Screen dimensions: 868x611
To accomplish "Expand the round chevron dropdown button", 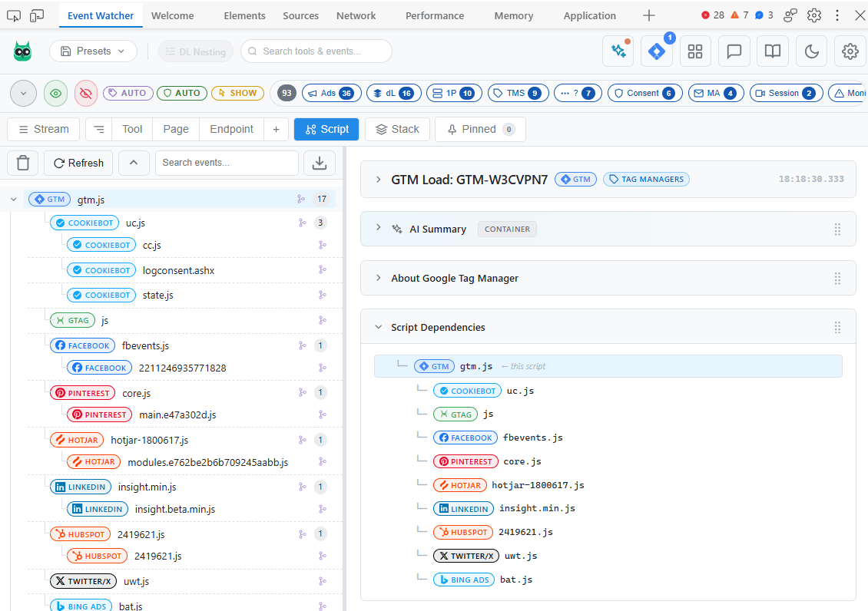I will [23, 94].
